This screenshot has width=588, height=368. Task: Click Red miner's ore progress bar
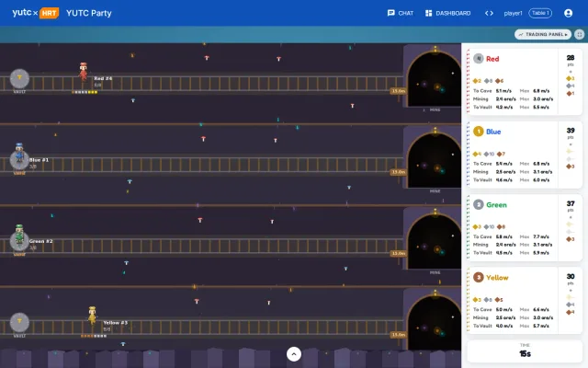click(x=85, y=92)
